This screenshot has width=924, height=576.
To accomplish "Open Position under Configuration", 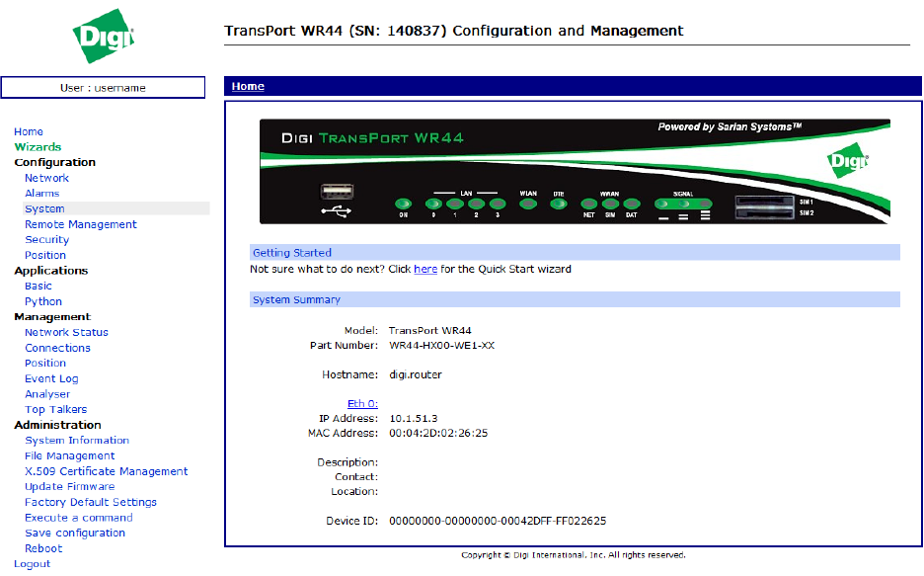I will click(x=45, y=255).
